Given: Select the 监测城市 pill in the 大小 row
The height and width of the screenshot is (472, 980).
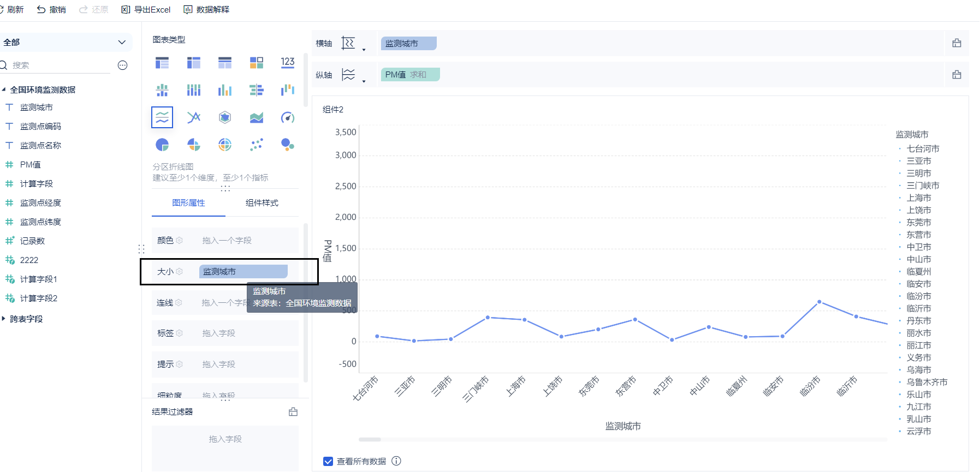Looking at the screenshot, I should 243,271.
